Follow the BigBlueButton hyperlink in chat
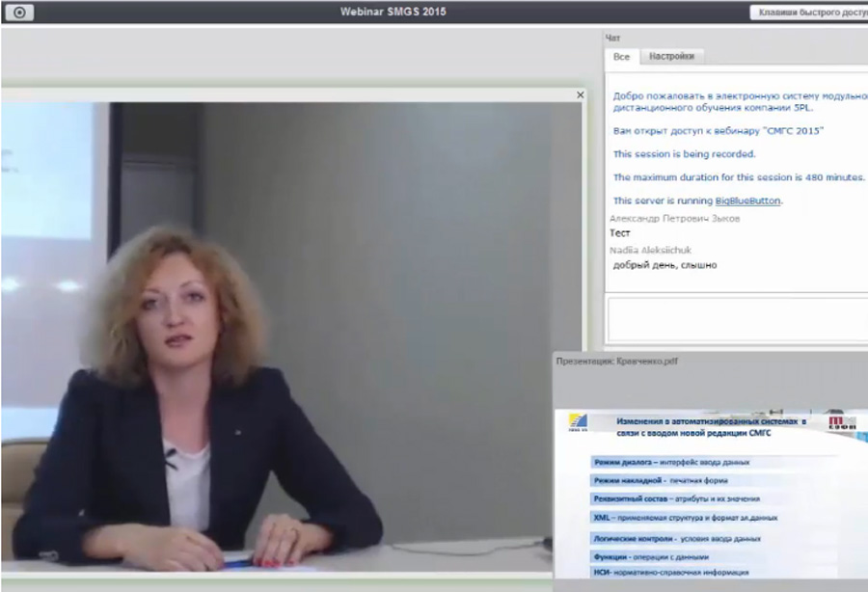Viewport: 868px width, 592px height. [747, 201]
